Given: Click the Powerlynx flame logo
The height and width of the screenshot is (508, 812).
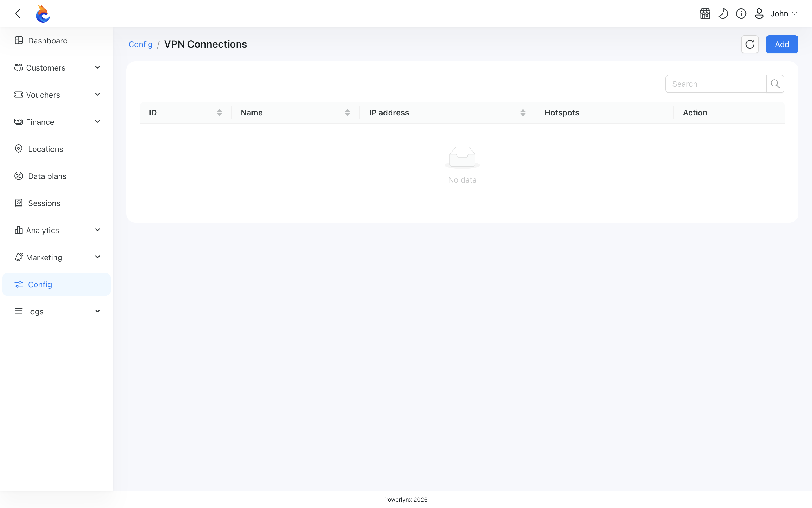Looking at the screenshot, I should (x=43, y=14).
